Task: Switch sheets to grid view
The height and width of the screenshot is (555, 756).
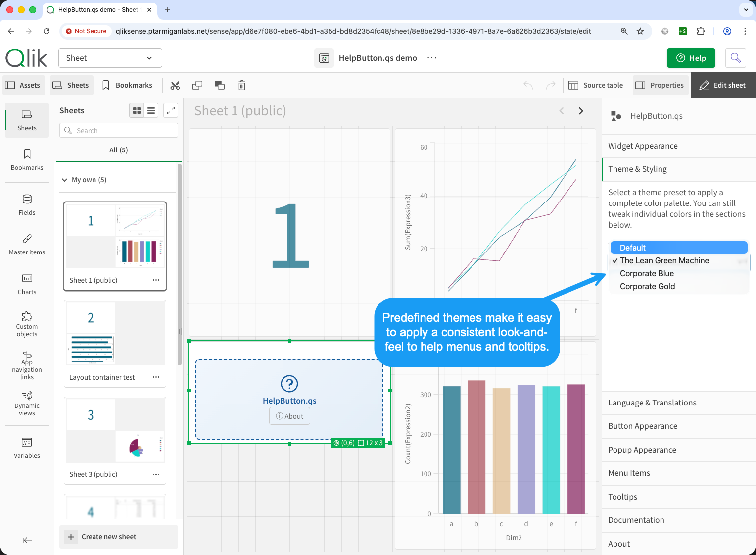Action: [x=137, y=111]
